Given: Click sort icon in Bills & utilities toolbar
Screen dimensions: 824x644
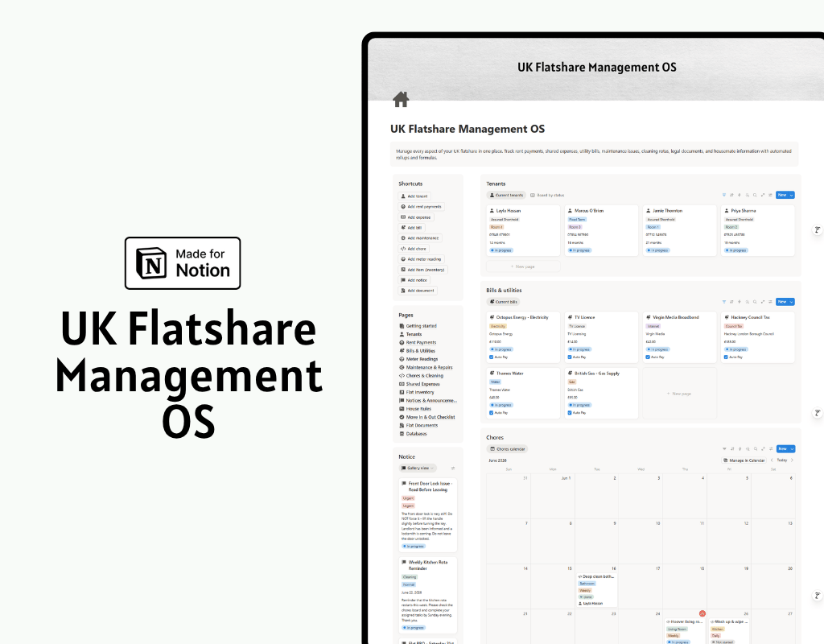Looking at the screenshot, I should (731, 302).
